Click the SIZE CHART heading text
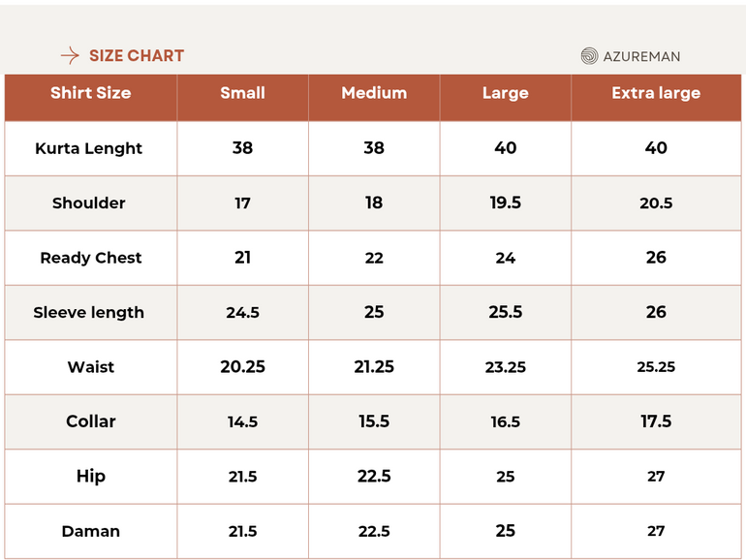 [x=137, y=56]
